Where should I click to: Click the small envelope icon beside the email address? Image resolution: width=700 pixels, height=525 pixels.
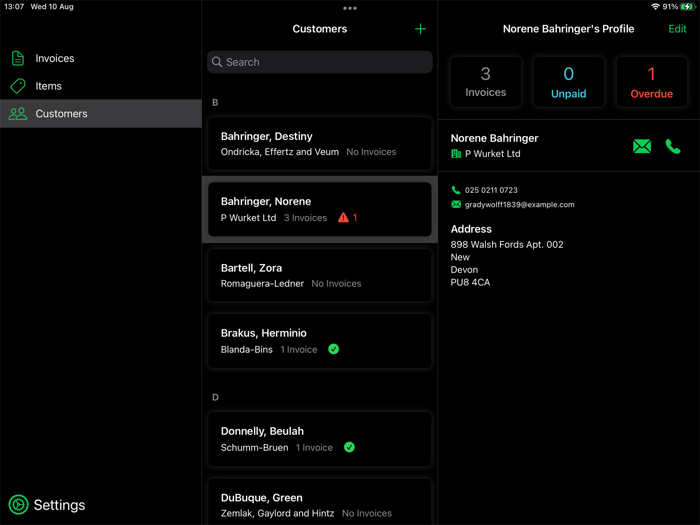(456, 204)
